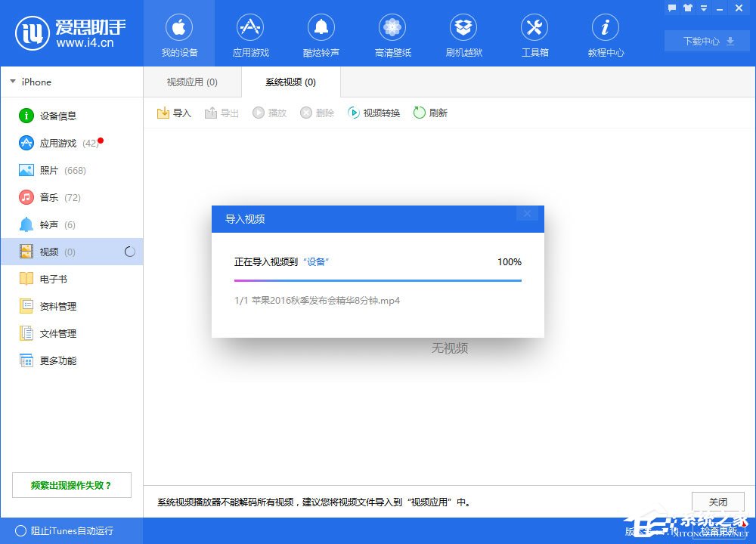Screen dimensions: 756x544
Task: Select the 系统视频 (0) tab
Action: (290, 82)
